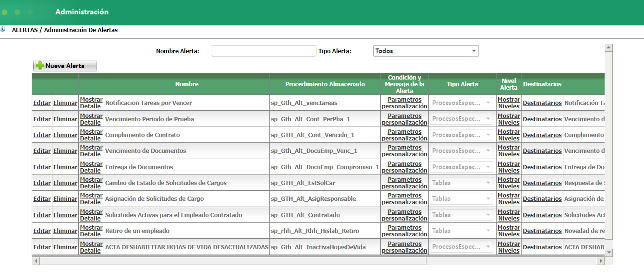Open Tipo Alerta dropdown in Vencimiento Periodo de Prueba row
644x279 pixels.
pyautogui.click(x=462, y=118)
